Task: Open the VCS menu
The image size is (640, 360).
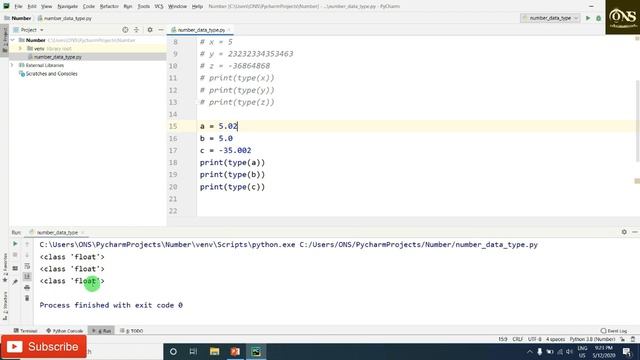Action: tap(159, 6)
